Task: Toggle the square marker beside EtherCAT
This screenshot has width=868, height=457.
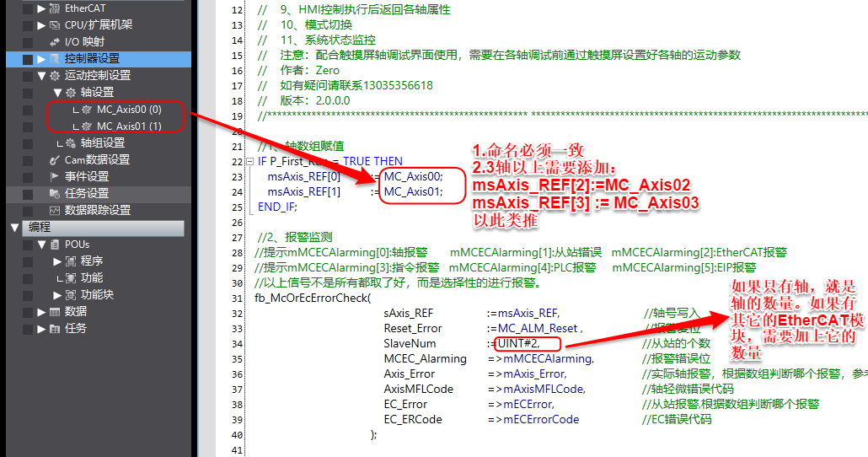Action: pos(28,8)
